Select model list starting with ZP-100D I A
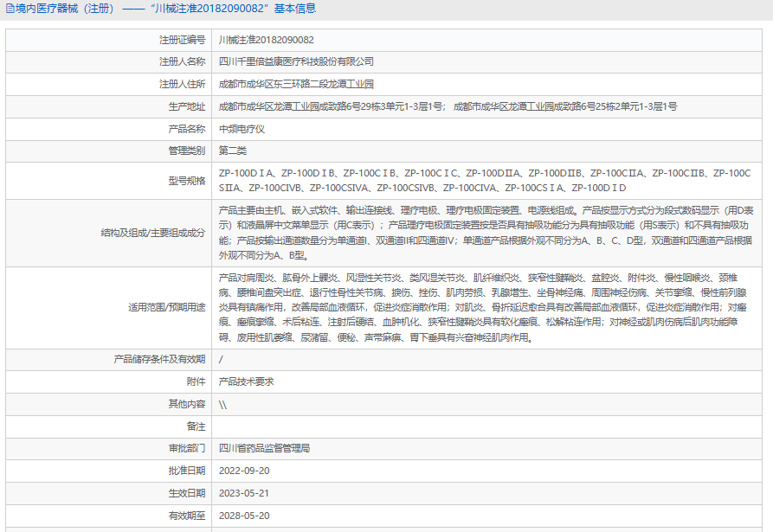 click(x=485, y=180)
